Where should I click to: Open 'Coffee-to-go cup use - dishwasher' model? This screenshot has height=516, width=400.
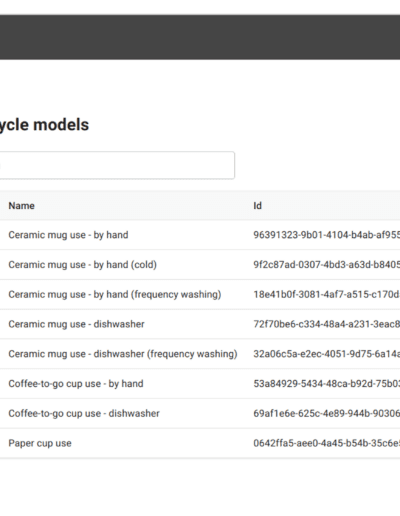coord(84,413)
